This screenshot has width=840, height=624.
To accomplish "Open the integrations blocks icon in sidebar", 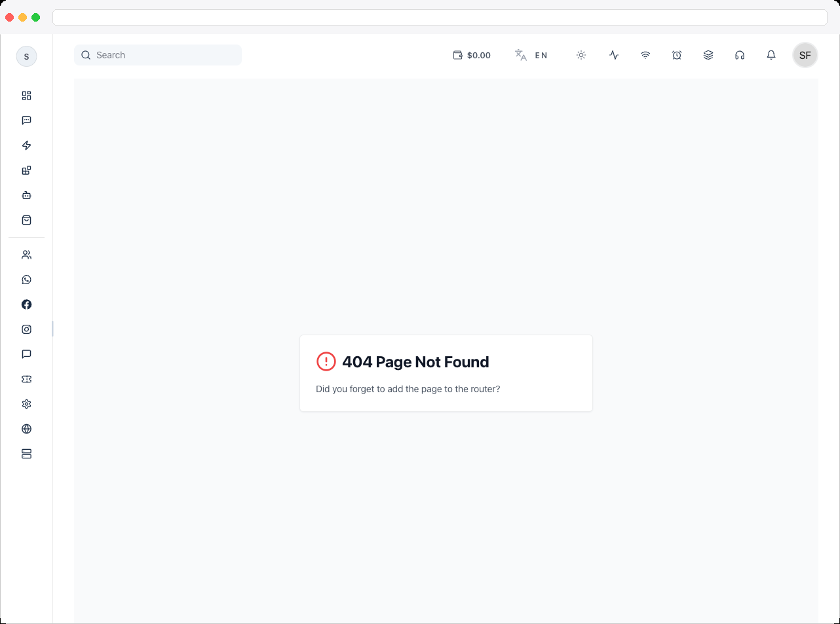I will (26, 170).
